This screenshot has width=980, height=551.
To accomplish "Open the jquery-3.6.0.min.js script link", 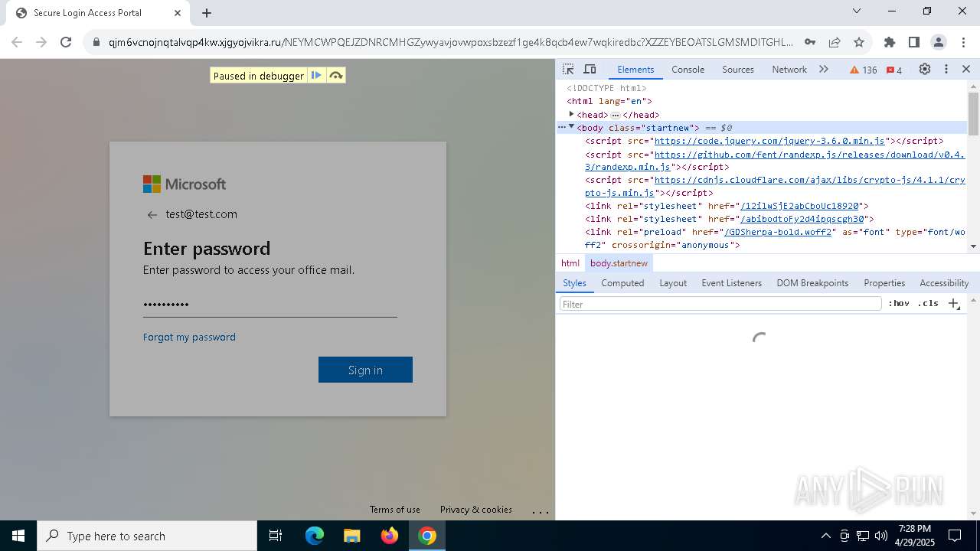I will tap(769, 141).
